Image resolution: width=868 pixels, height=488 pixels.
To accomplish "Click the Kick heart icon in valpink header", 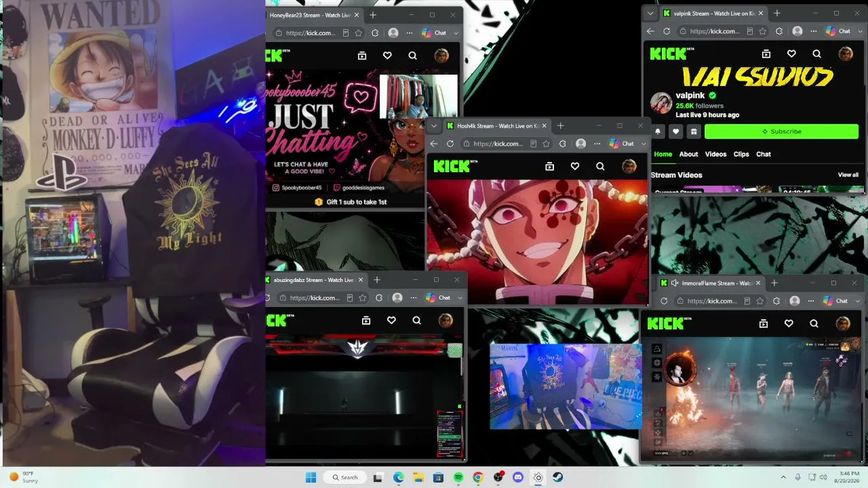I will [x=791, y=54].
